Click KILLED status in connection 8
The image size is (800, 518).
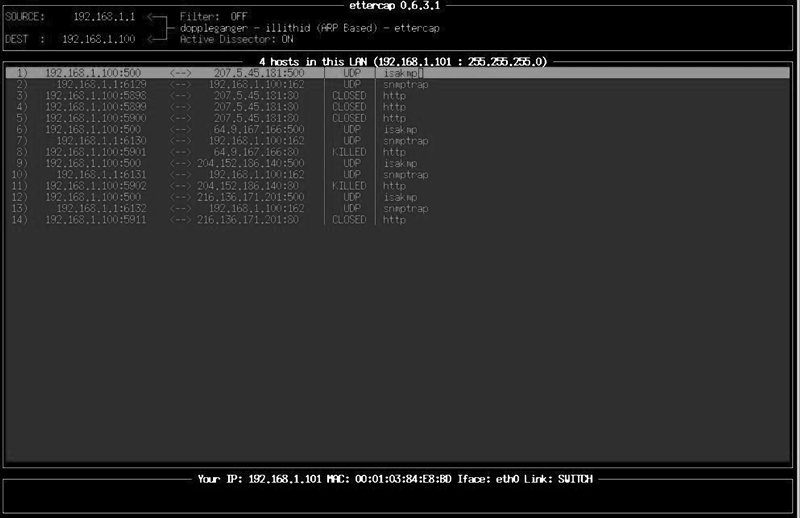[x=349, y=152]
